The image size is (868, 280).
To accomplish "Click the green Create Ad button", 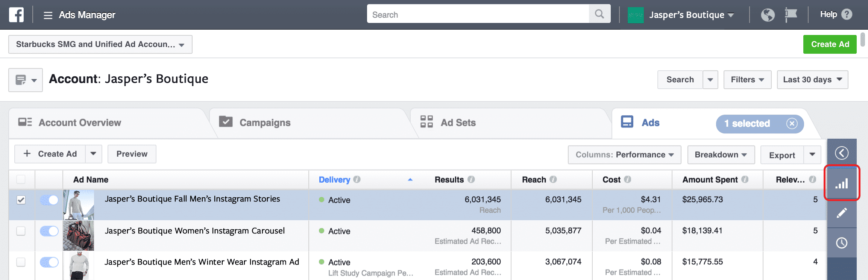I will (x=830, y=44).
